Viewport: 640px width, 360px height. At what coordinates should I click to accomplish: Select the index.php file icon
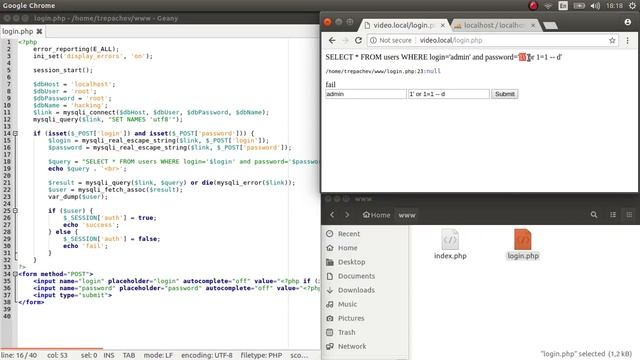450,240
